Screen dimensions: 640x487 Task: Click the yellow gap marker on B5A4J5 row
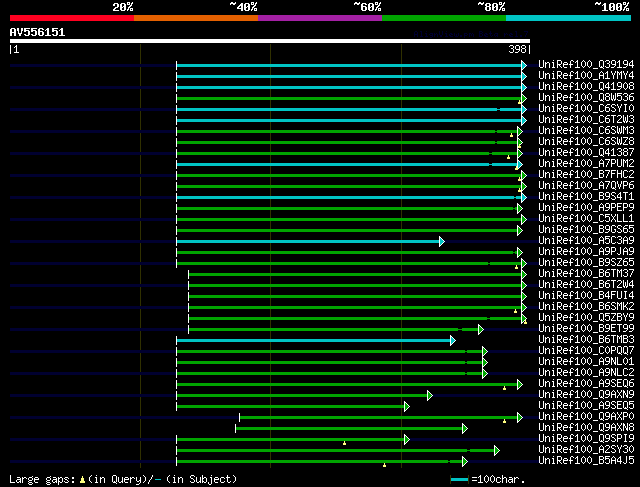[x=384, y=465]
